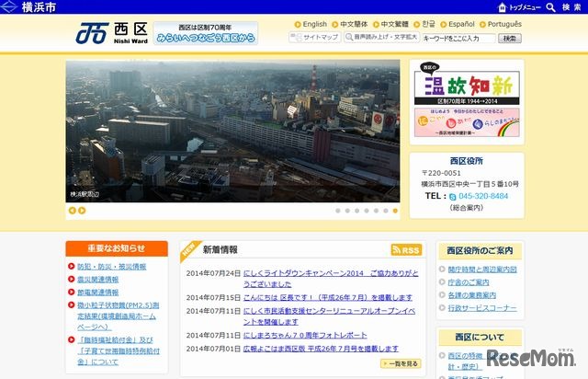
Task: Open the 西区は区制70周年 header banner
Action: (205, 34)
